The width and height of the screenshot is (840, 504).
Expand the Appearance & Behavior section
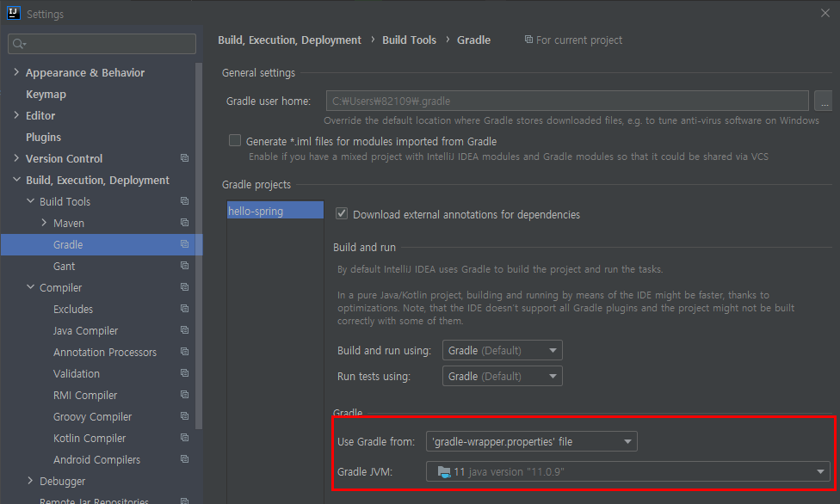coord(16,71)
